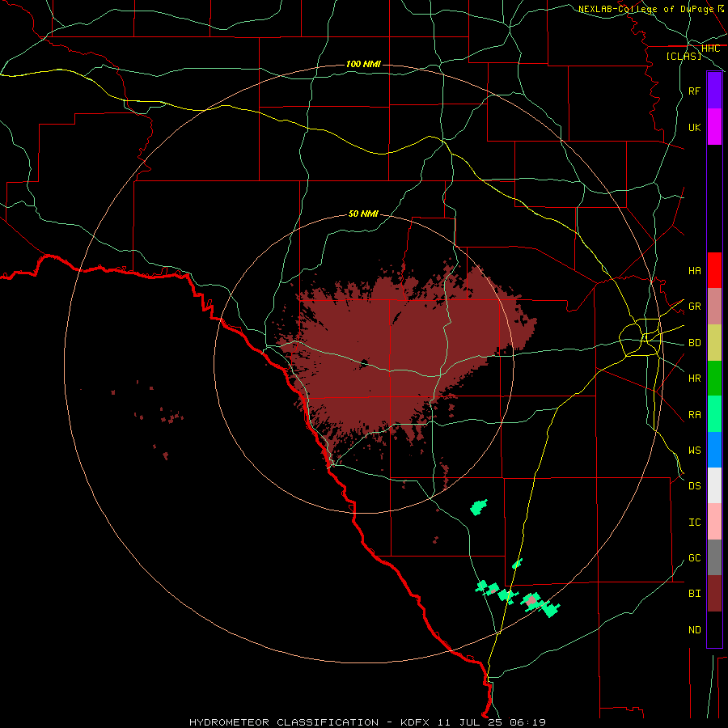Click the GR legend label
This screenshot has height=728, width=728.
694,307
